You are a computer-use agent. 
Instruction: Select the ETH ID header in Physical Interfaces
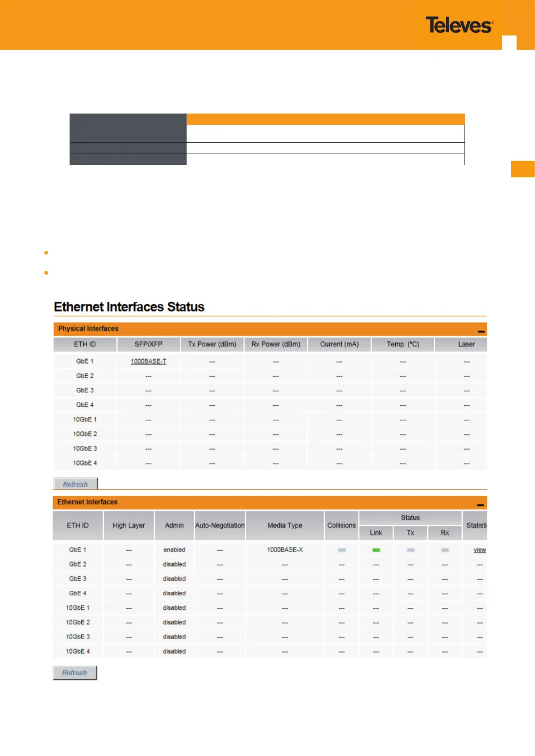85,344
